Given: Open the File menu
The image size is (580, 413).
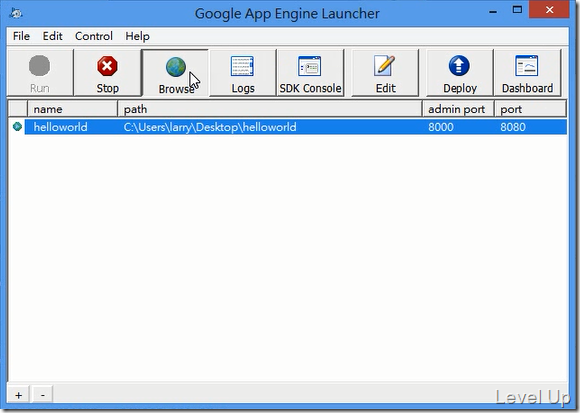Looking at the screenshot, I should 21,36.
